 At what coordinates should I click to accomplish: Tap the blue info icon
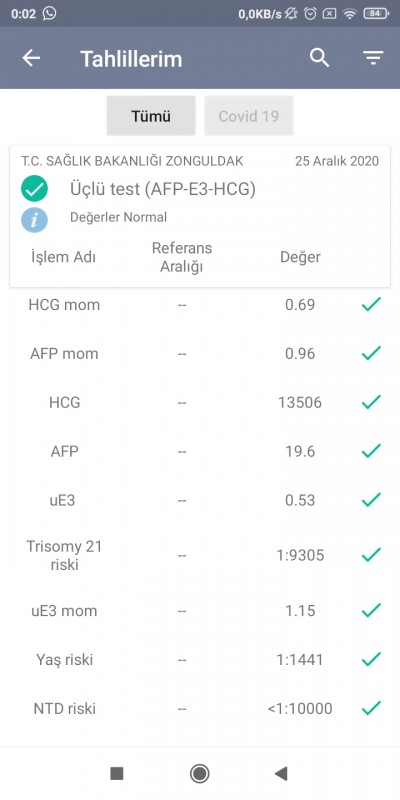(x=34, y=220)
